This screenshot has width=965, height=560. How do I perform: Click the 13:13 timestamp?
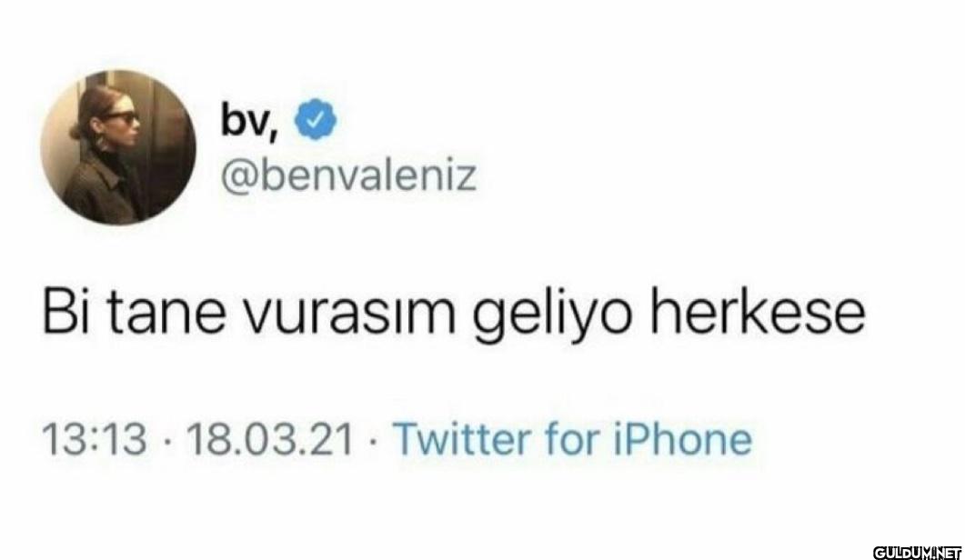tap(95, 439)
